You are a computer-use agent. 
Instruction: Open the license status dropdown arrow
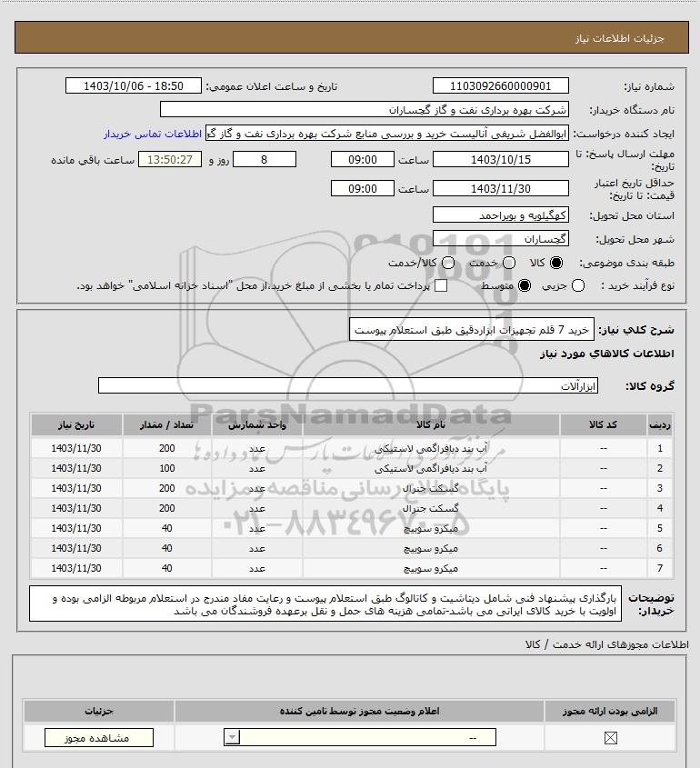tap(232, 737)
